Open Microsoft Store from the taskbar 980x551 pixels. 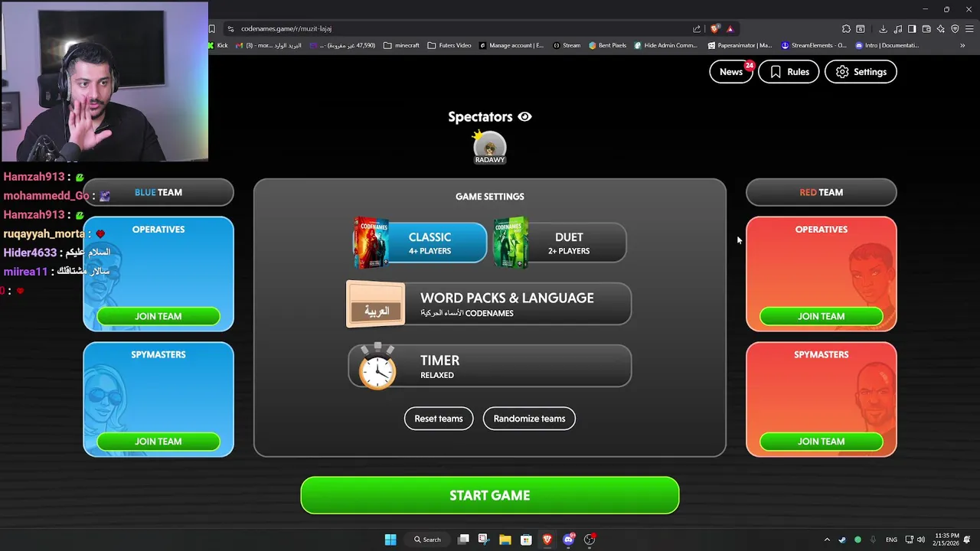click(526, 540)
